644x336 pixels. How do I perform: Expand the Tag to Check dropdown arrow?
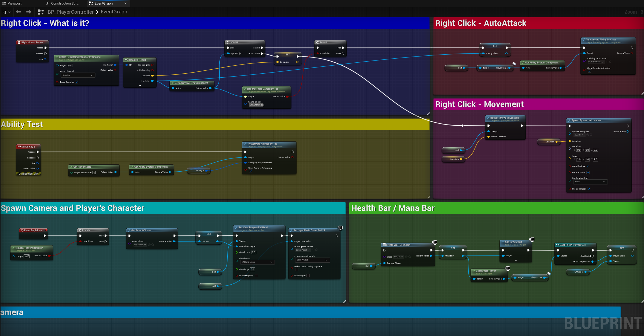pyautogui.click(x=265, y=105)
